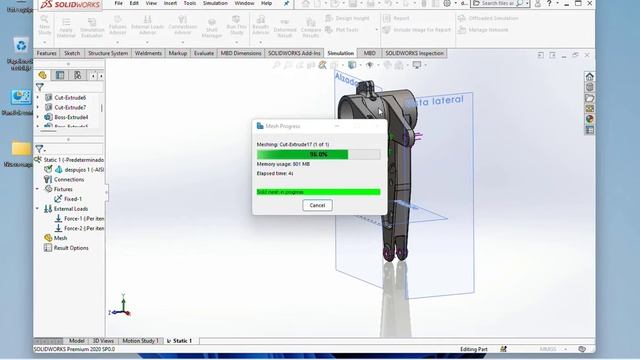Click the Deformed Result icon

pyautogui.click(x=285, y=27)
